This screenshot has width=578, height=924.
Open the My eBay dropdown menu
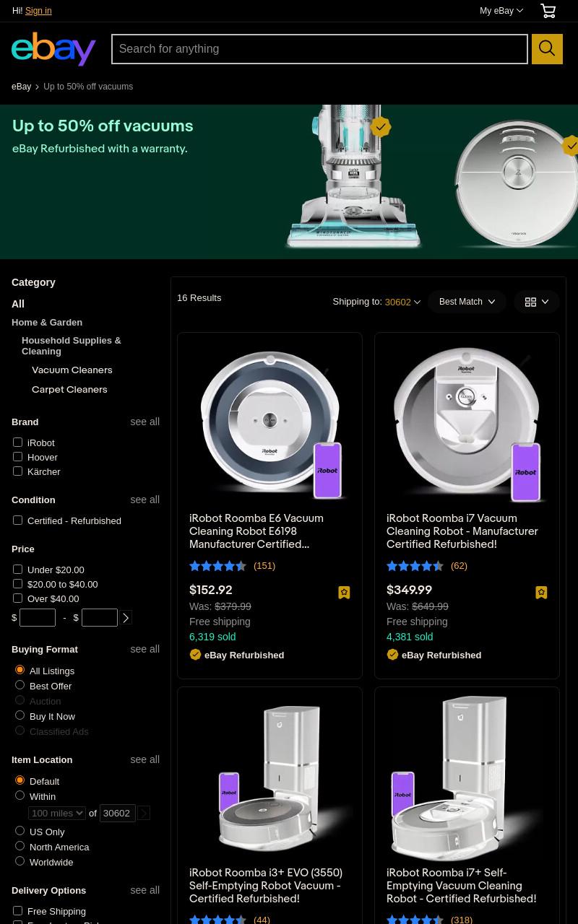click(501, 11)
